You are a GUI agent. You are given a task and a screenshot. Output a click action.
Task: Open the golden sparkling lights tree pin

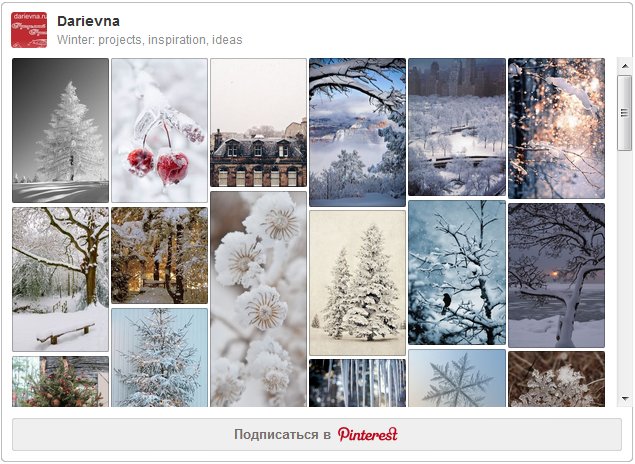tap(556, 128)
